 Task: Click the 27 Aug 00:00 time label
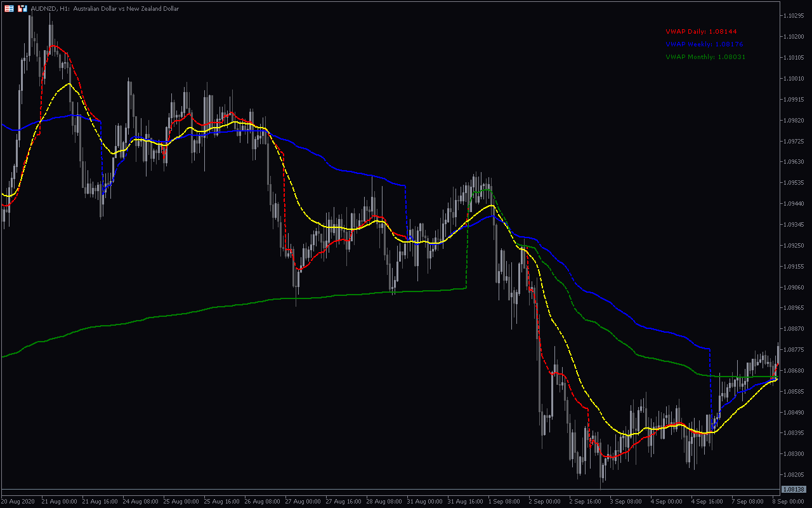(x=303, y=502)
